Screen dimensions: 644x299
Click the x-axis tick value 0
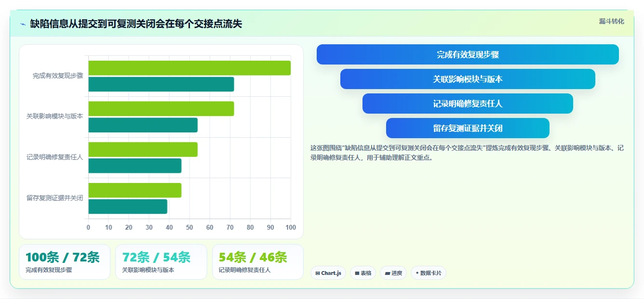click(x=88, y=227)
